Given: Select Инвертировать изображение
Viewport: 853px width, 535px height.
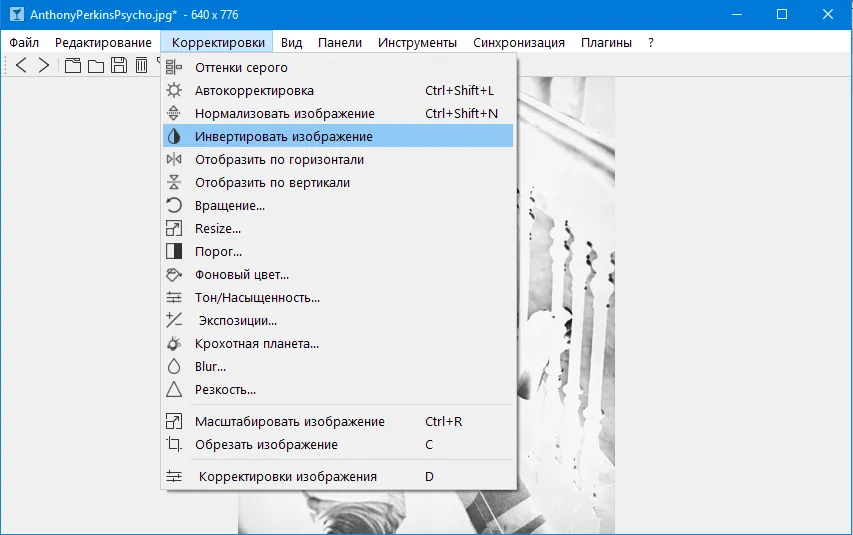Looking at the screenshot, I should (x=338, y=136).
